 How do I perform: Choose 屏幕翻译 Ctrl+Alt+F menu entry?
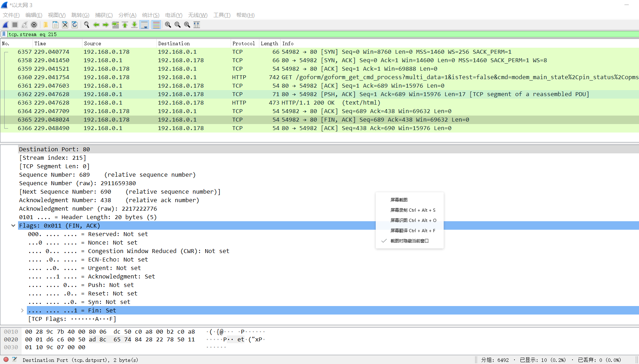point(409,231)
